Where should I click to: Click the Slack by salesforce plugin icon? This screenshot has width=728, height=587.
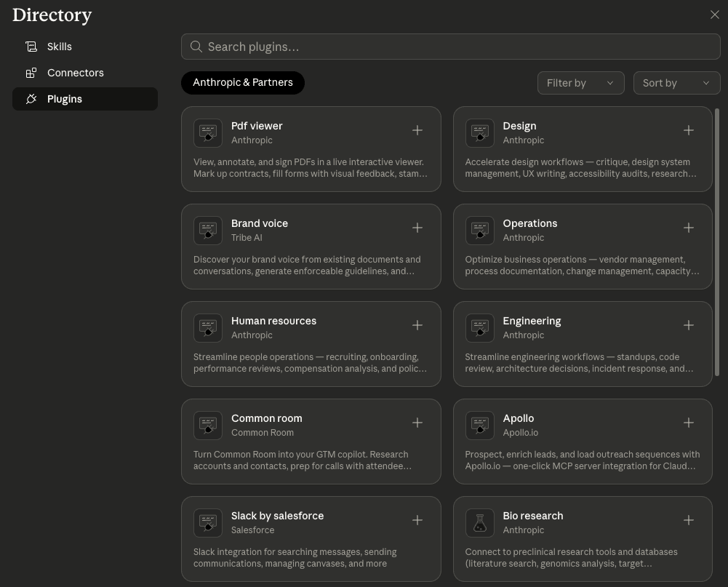[x=208, y=523]
